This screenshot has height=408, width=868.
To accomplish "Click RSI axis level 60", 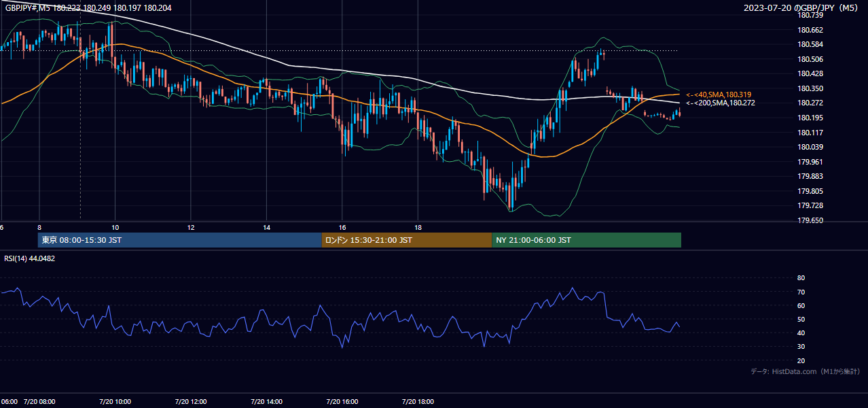I will tap(801, 305).
